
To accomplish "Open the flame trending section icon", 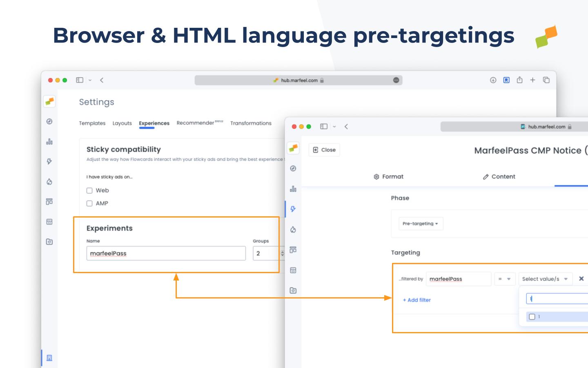I will [49, 182].
